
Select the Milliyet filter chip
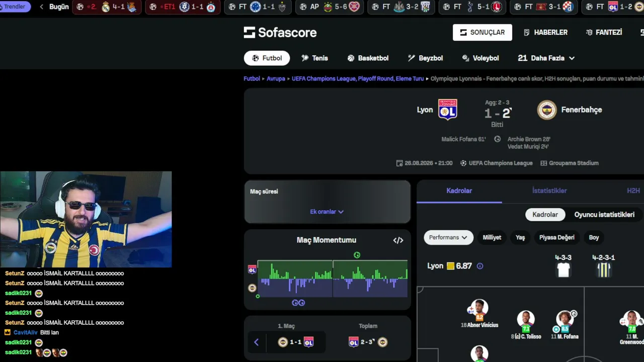click(x=492, y=237)
